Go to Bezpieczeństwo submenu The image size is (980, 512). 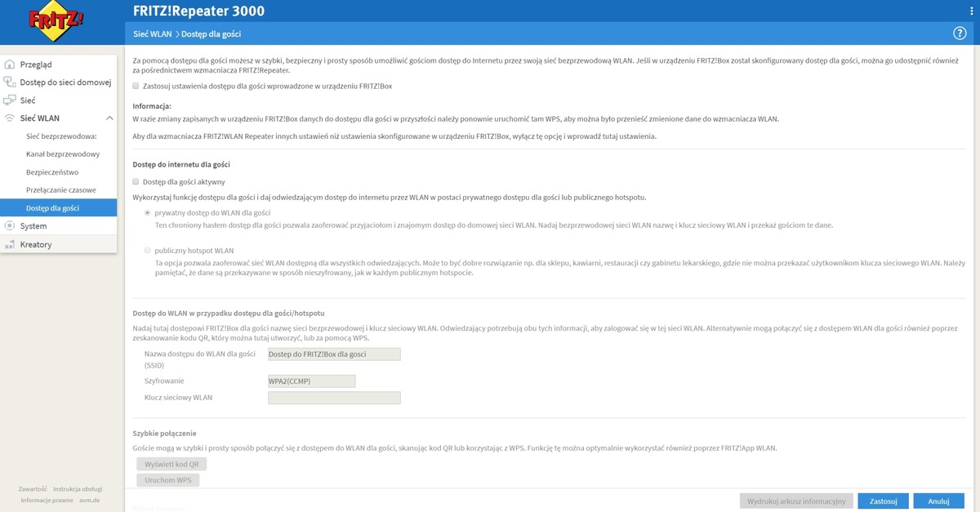pyautogui.click(x=52, y=172)
